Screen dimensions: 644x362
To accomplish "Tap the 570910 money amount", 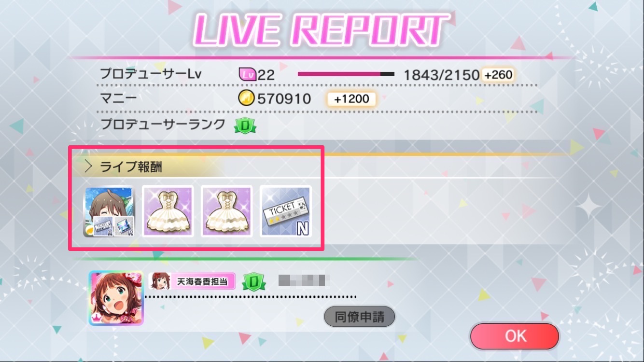I will coord(284,99).
